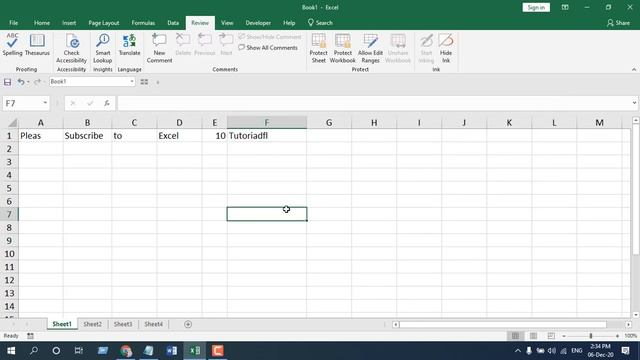Adjust the zoom slider handle
The height and width of the screenshot is (360, 640).
591,336
